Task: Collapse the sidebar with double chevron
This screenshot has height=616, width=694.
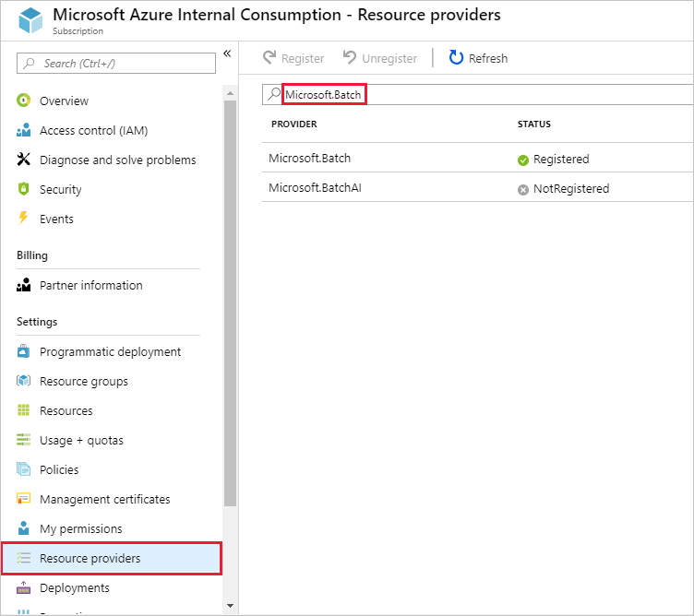Action: tap(227, 53)
